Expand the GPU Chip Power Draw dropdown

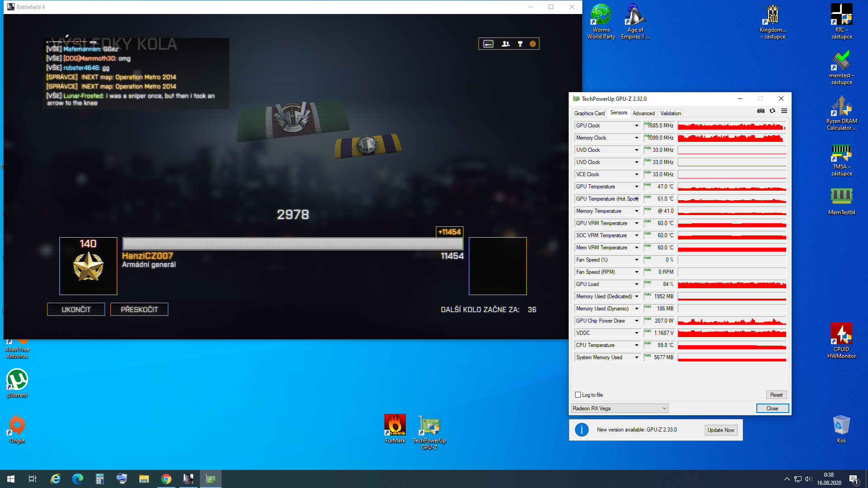click(x=637, y=321)
